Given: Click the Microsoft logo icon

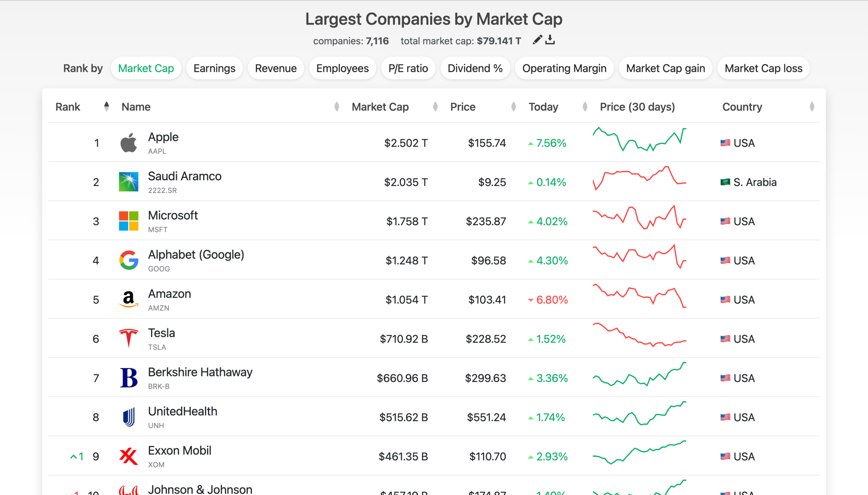Looking at the screenshot, I should [x=128, y=221].
